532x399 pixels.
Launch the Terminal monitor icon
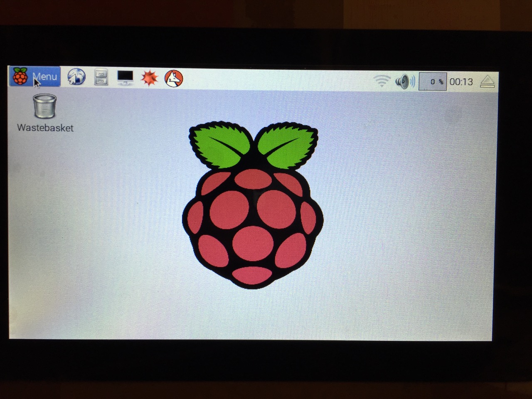point(125,78)
